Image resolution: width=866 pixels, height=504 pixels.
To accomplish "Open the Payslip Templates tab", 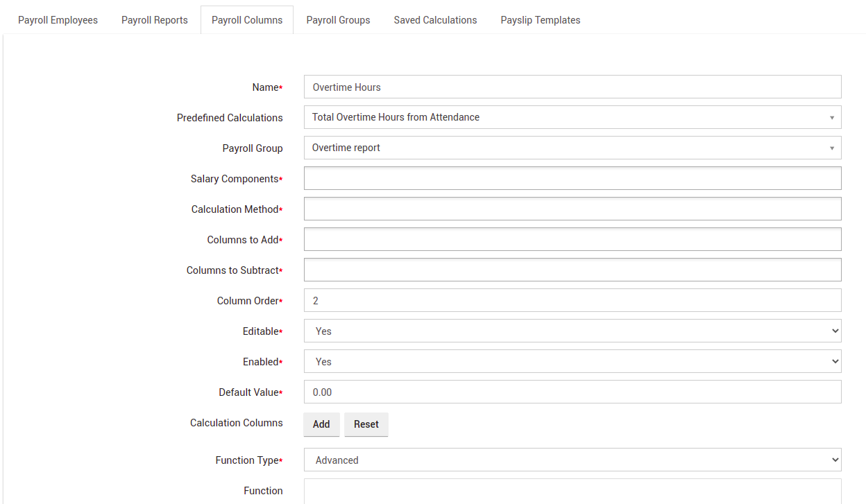I will (541, 20).
